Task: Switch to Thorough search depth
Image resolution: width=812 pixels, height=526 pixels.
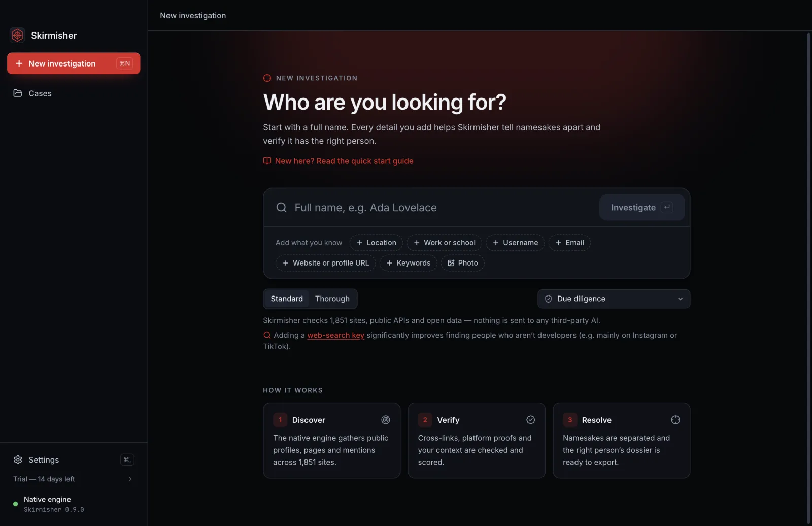Action: click(x=332, y=299)
